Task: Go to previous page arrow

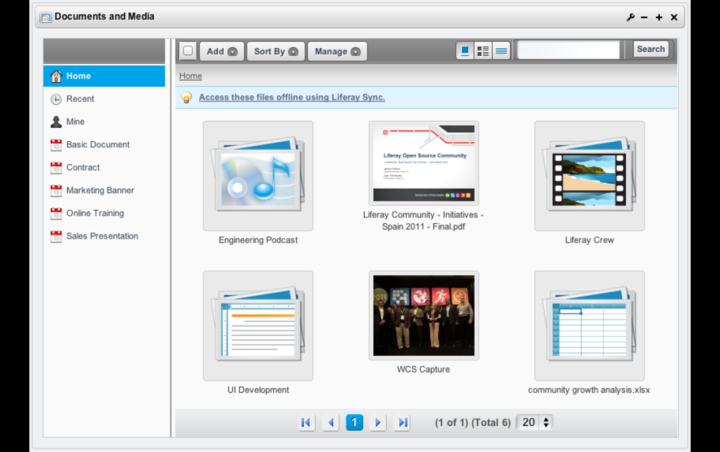Action: click(x=331, y=422)
